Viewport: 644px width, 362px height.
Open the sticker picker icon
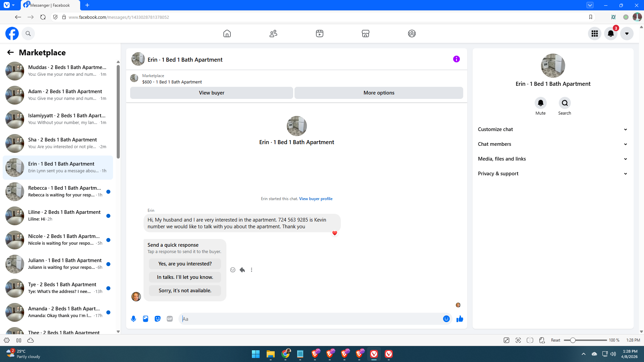(158, 319)
